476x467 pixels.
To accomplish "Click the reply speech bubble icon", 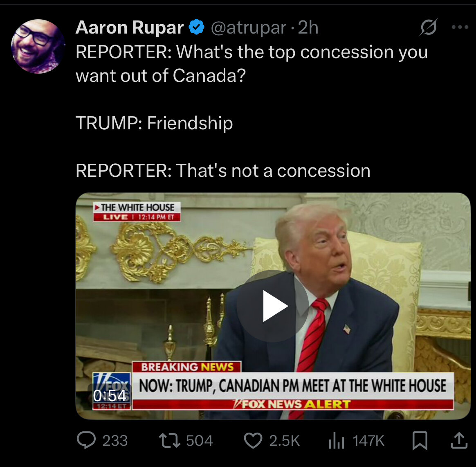I will coord(86,440).
